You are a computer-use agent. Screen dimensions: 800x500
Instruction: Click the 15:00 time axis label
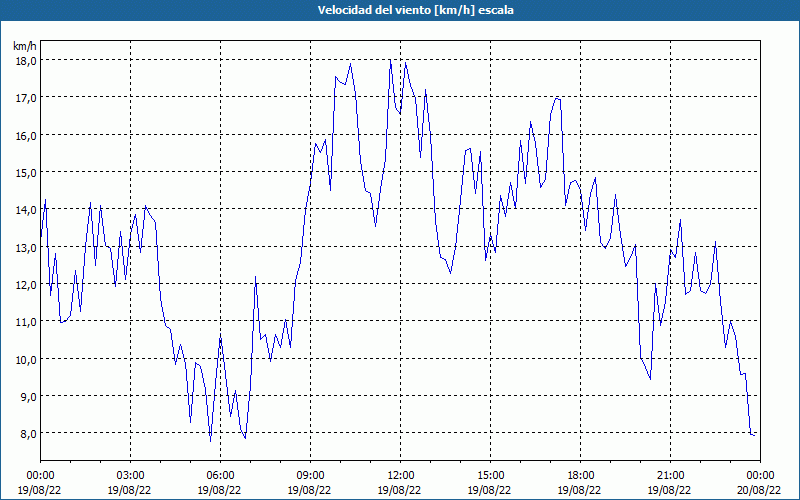pyautogui.click(x=490, y=476)
